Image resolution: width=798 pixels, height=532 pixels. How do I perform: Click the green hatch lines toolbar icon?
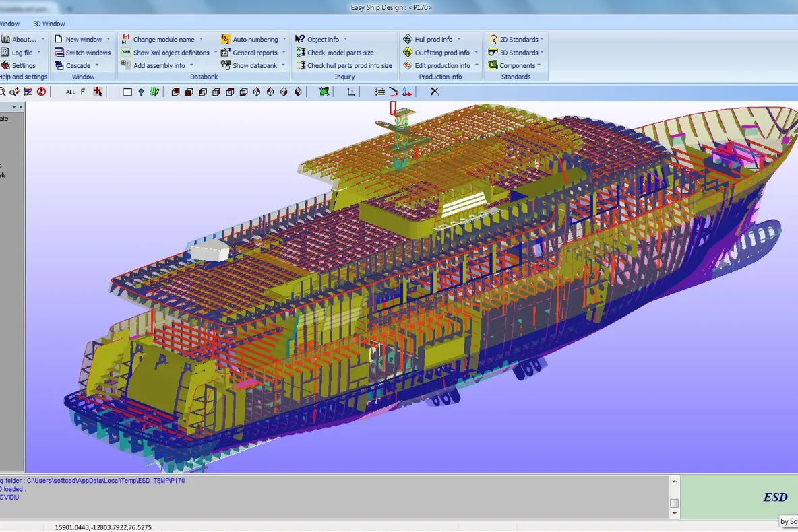(155, 92)
